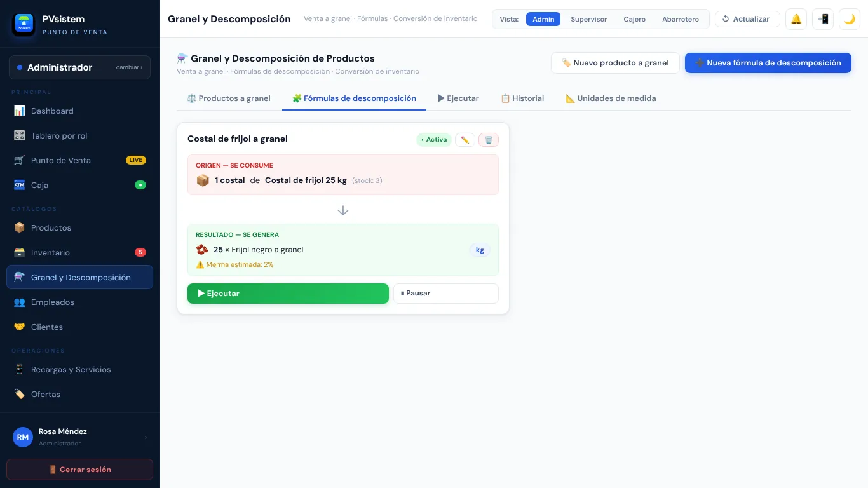Click the LIVE badge beside Punto de Venta
This screenshot has width=868, height=488.
[x=136, y=161]
